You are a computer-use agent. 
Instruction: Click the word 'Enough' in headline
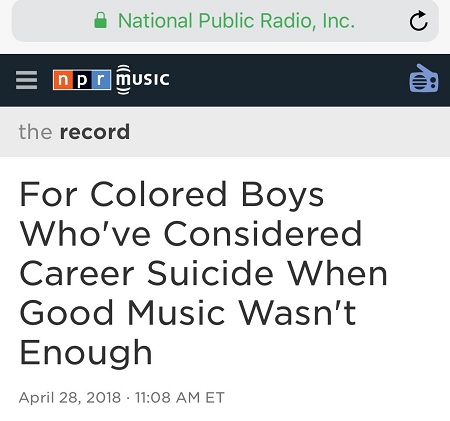click(x=86, y=353)
